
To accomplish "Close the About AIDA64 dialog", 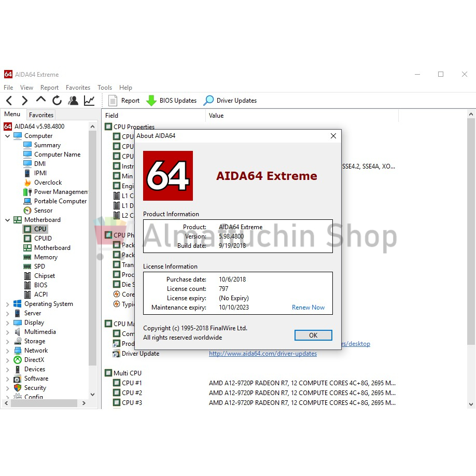I will [333, 136].
